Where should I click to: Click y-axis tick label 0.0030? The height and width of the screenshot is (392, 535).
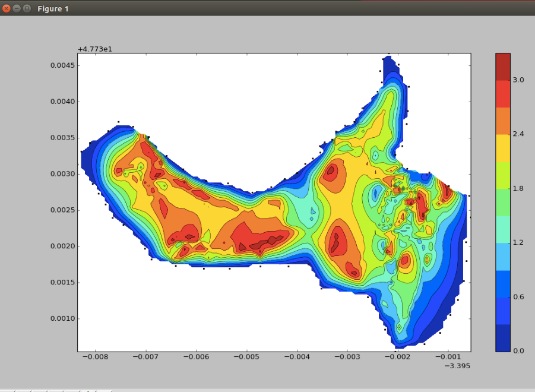pos(62,173)
